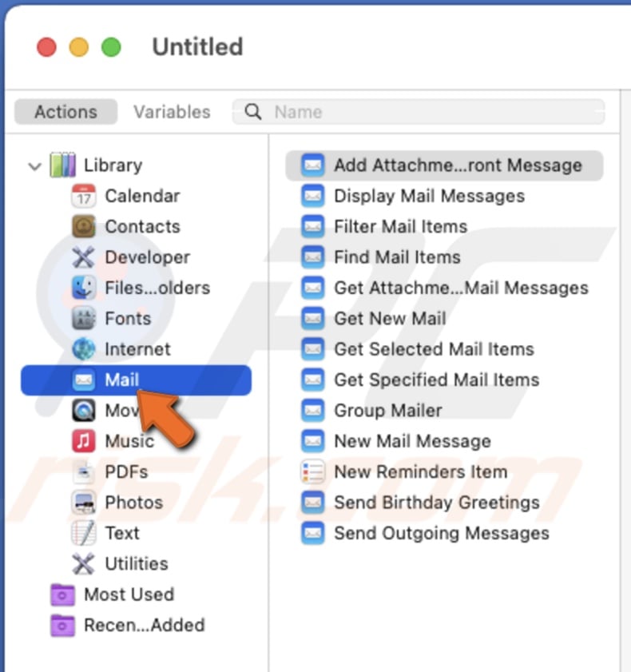Choose the PDFs library label

pos(126,471)
